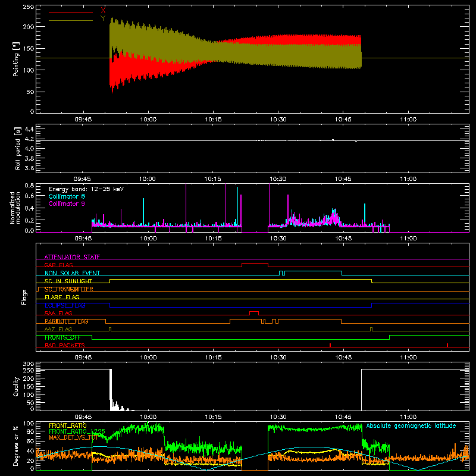This screenshot has height=476, width=476.
Task: Click '11:00' label under the Roll period plot
Action: [x=408, y=179]
